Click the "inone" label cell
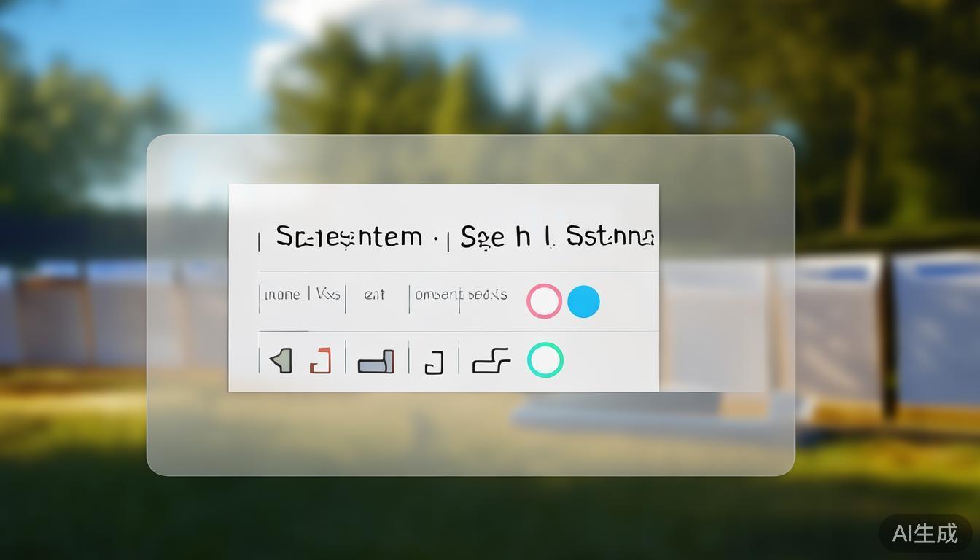Screen dimensions: 980x560 282,295
